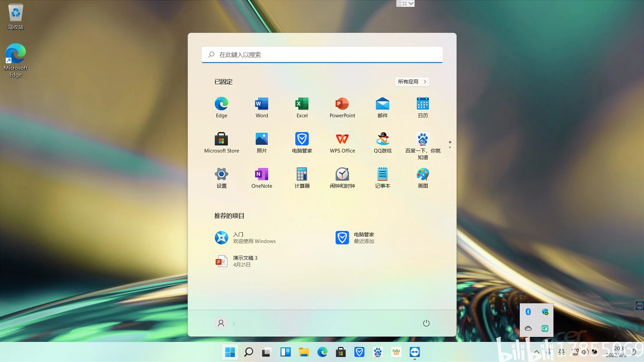Open Edge from the taskbar
Screen dimensions: 644x362
click(322, 352)
